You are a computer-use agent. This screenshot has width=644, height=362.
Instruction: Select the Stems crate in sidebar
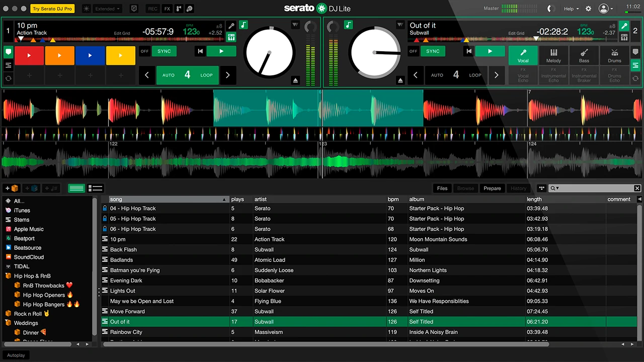tap(22, 220)
